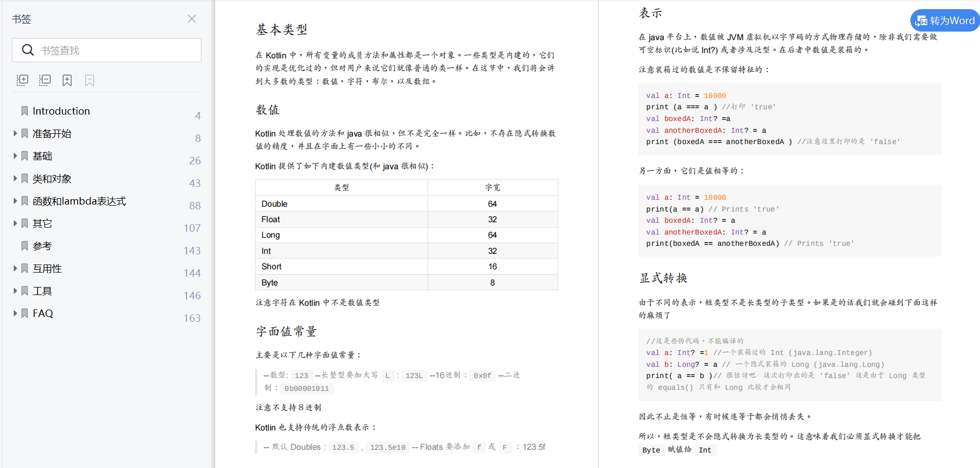980x468 pixels.
Task: Go to the 类和对象 bookmark
Action: (x=52, y=178)
